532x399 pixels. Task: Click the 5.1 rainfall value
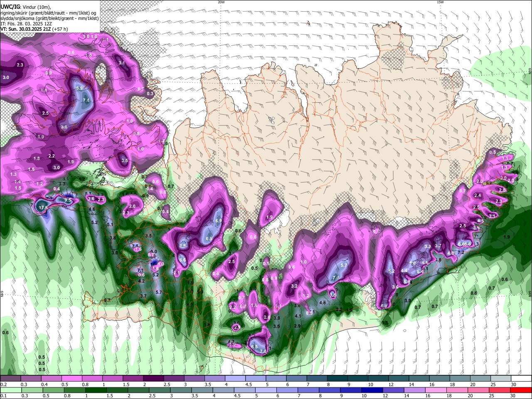pos(110,224)
